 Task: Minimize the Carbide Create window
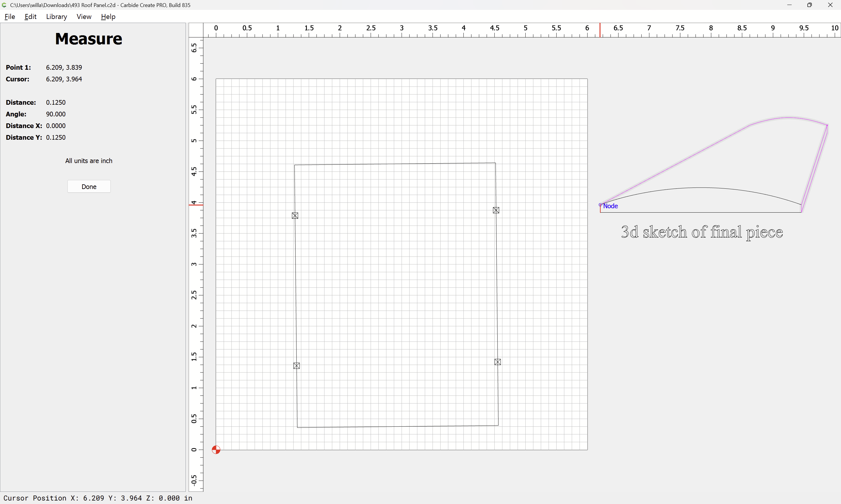[789, 5]
